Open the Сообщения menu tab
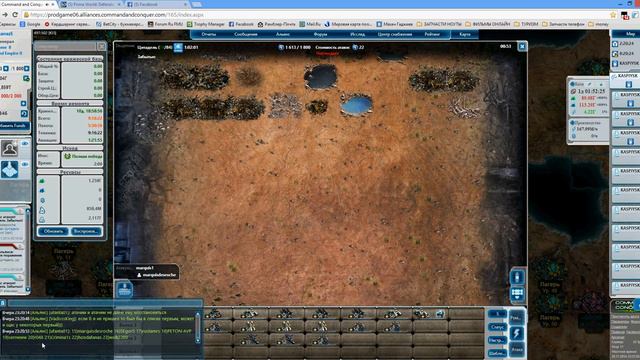The width and height of the screenshot is (640, 360). (x=246, y=34)
